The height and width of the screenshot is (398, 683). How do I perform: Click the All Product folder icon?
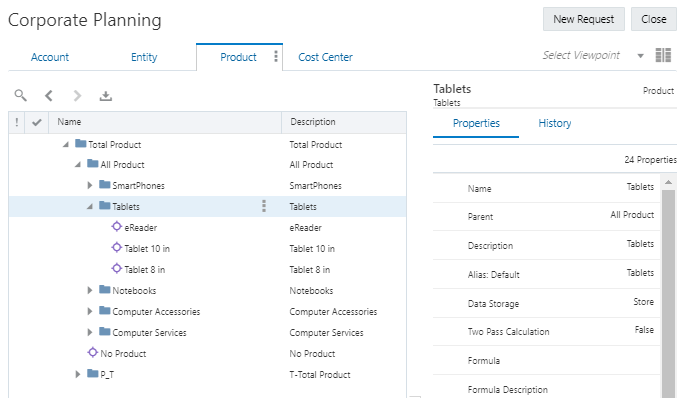point(92,163)
